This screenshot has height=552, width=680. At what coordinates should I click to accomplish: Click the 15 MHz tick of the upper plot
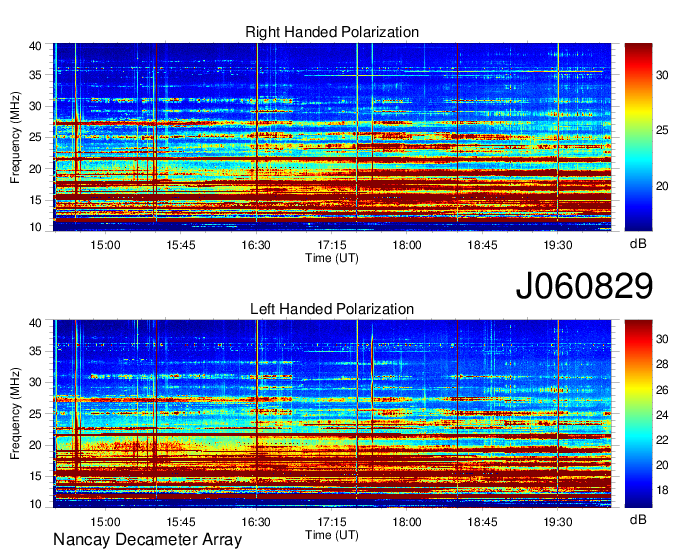pos(35,200)
